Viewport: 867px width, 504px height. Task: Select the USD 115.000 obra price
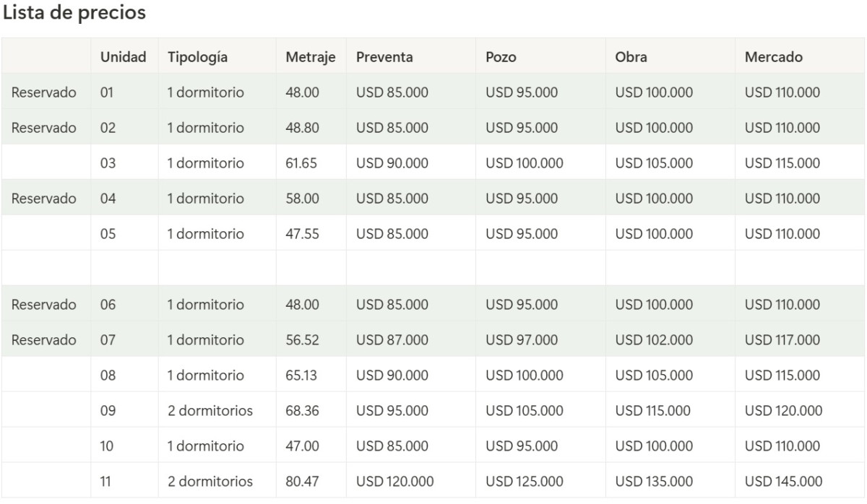tap(652, 411)
